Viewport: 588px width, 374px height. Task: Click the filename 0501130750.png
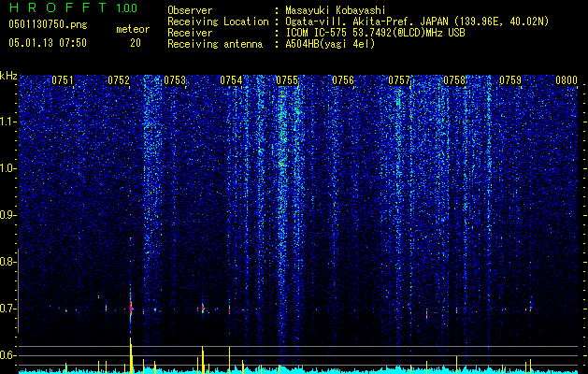(x=48, y=25)
